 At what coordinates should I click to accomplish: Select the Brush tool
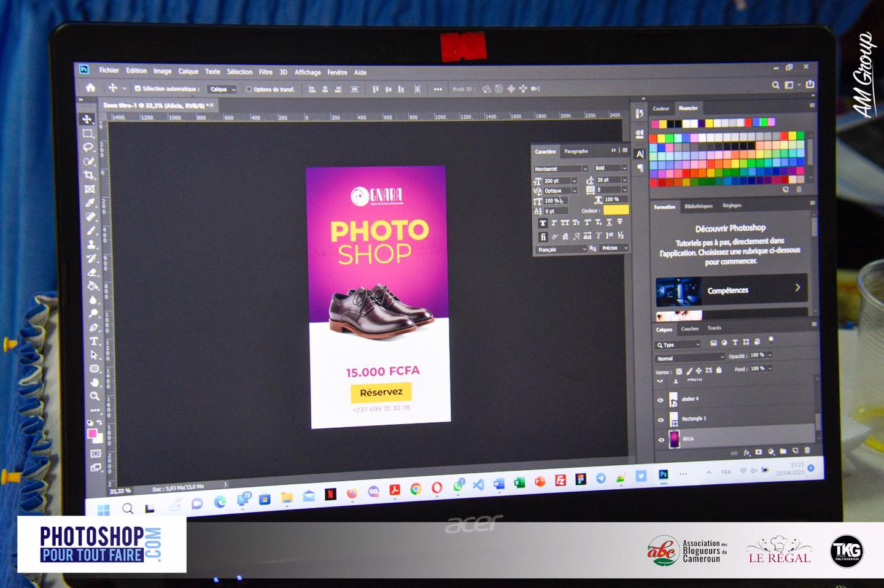pos(91,231)
